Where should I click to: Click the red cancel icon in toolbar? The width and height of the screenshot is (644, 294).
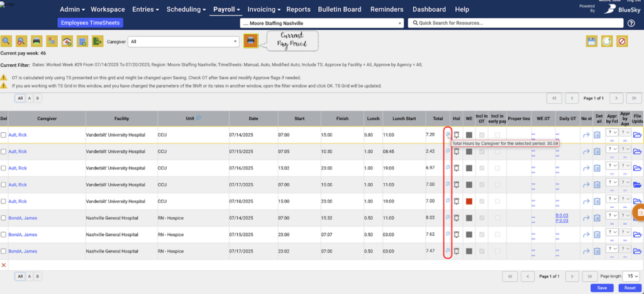coord(623,42)
